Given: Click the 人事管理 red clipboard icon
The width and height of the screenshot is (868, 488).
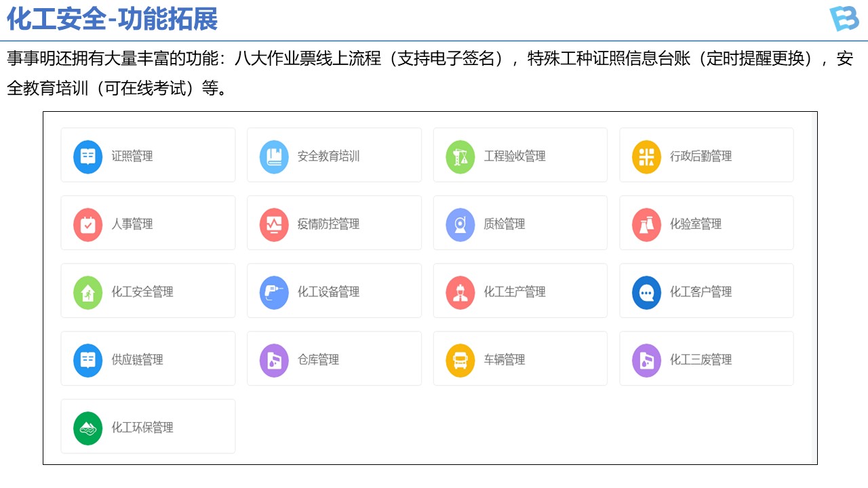Looking at the screenshot, I should [x=87, y=224].
